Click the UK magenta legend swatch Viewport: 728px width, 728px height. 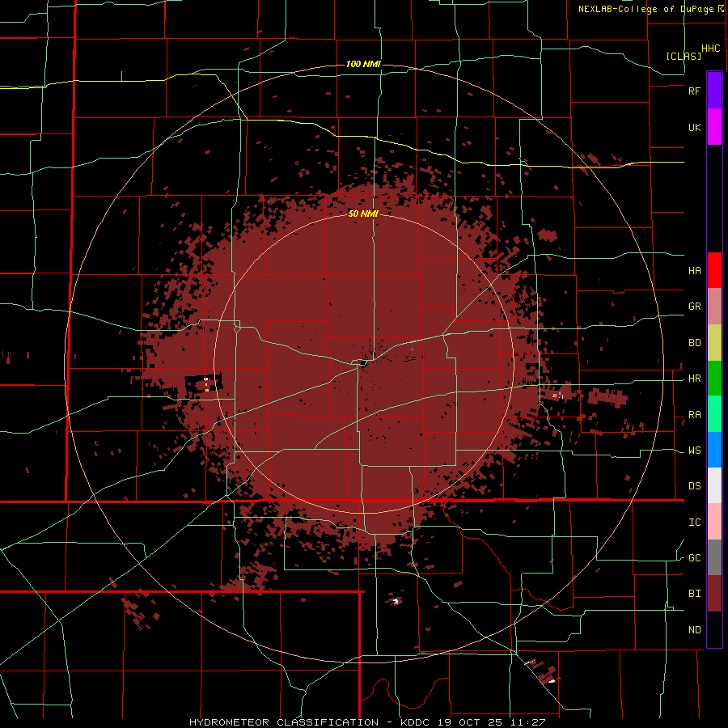click(x=714, y=127)
